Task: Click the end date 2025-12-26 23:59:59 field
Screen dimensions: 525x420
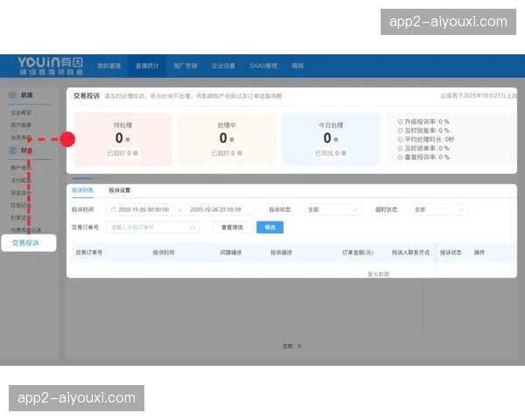Action: click(x=215, y=210)
